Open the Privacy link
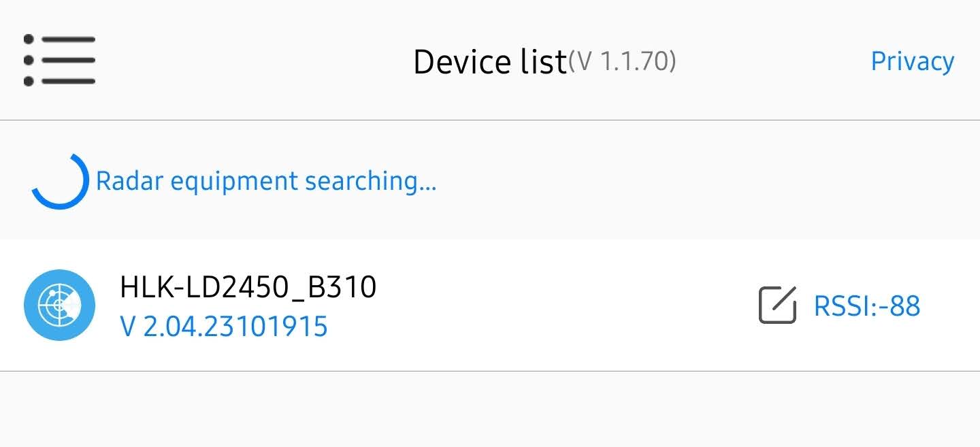980x447 pixels. [x=912, y=62]
